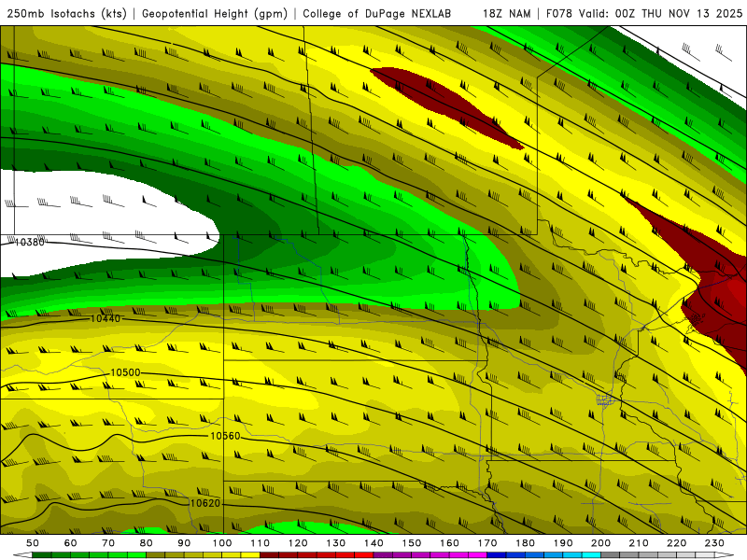Click the 10500 height contour label
This screenshot has width=747, height=560.
point(125,372)
